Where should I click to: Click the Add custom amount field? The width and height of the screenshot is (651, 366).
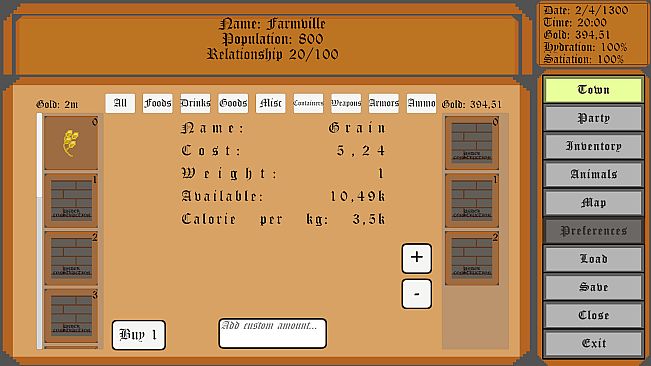[272, 333]
